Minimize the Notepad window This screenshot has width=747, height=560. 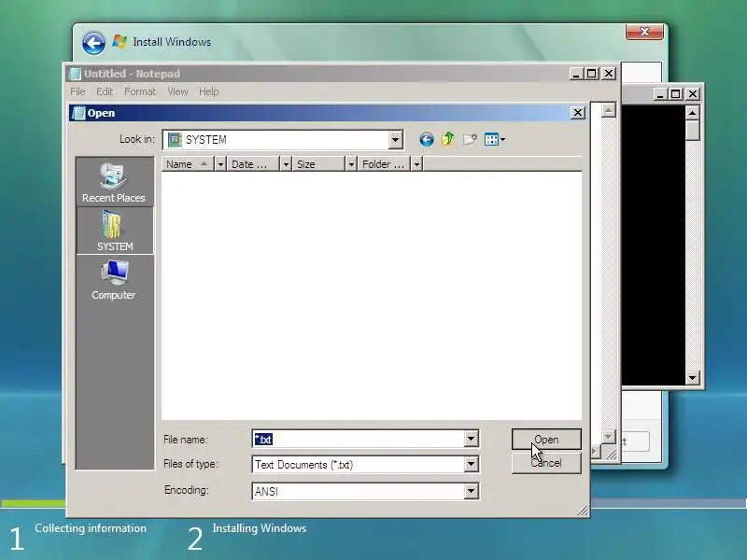click(x=576, y=74)
